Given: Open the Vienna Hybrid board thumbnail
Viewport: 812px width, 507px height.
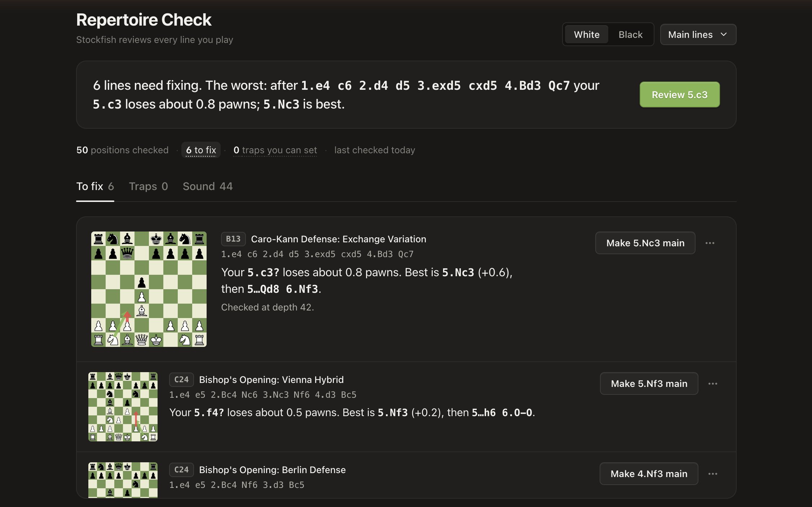Looking at the screenshot, I should [x=123, y=407].
